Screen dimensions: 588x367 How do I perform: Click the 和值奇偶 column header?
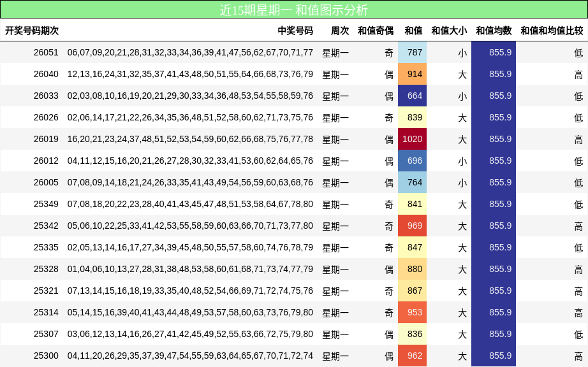click(374, 29)
